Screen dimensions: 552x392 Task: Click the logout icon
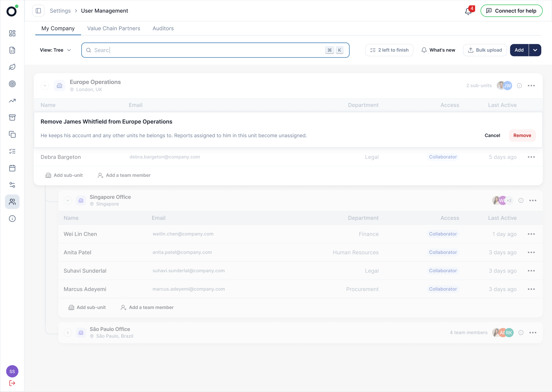point(12,383)
